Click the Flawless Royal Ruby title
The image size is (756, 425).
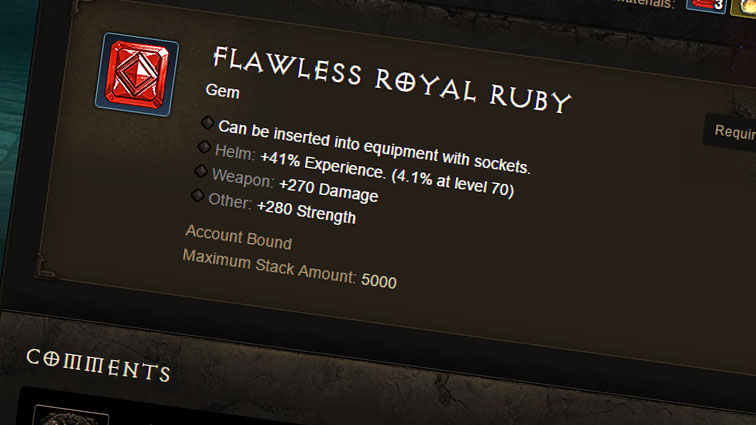click(x=391, y=78)
